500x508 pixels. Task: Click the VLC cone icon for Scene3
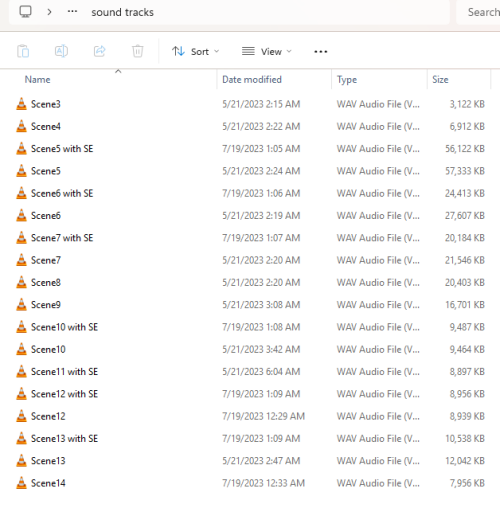coord(21,104)
